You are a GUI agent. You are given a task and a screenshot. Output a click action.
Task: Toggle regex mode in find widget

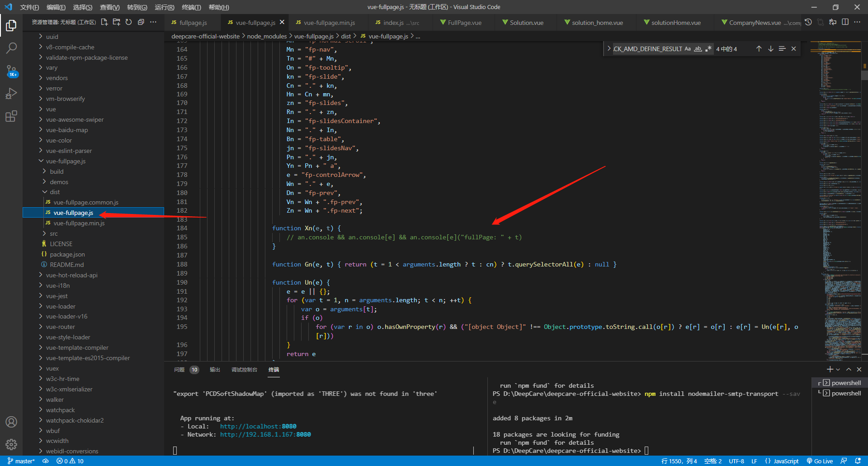pos(708,48)
